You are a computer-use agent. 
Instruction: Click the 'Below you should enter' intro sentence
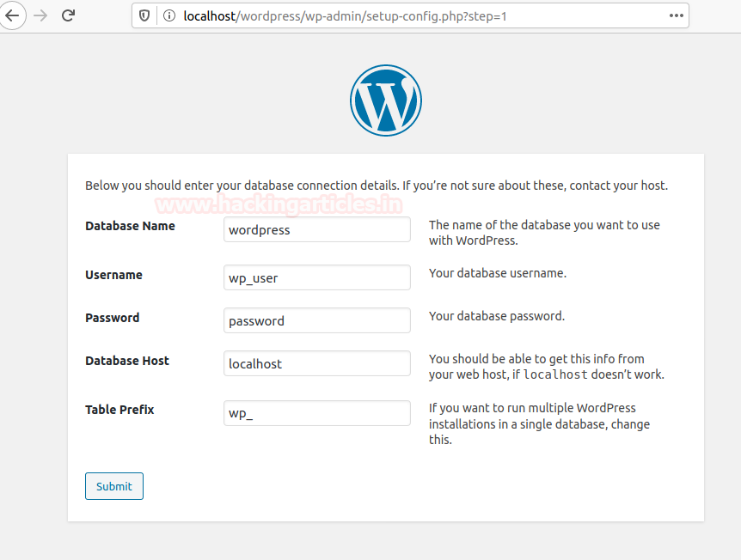(377, 186)
